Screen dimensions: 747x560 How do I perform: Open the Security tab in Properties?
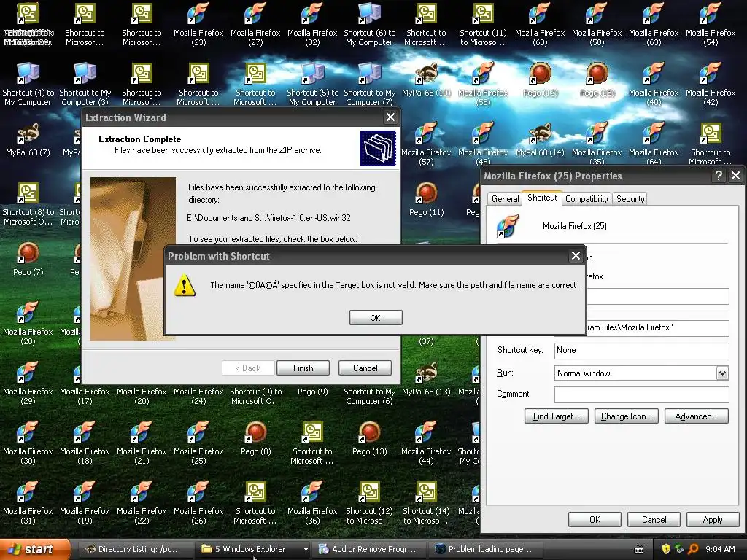coord(630,198)
